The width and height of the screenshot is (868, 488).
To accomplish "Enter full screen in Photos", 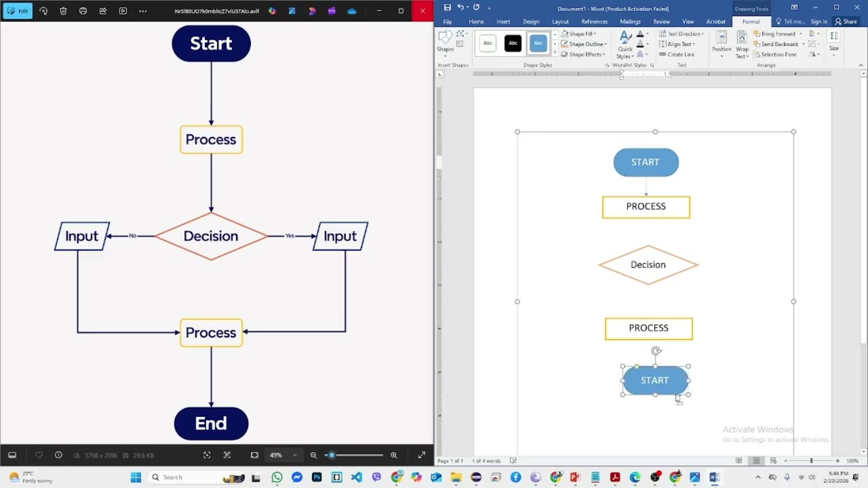I will pos(421,455).
